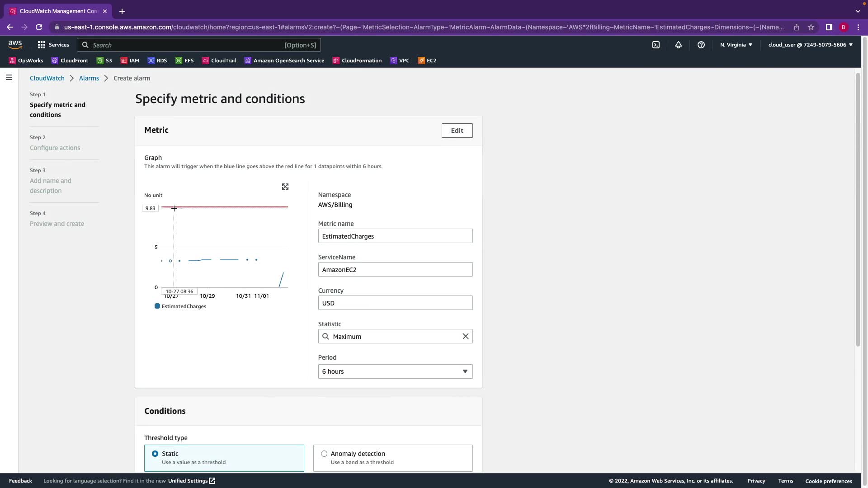Click the Edit metric button
Image resolution: width=868 pixels, height=488 pixels.
(457, 131)
